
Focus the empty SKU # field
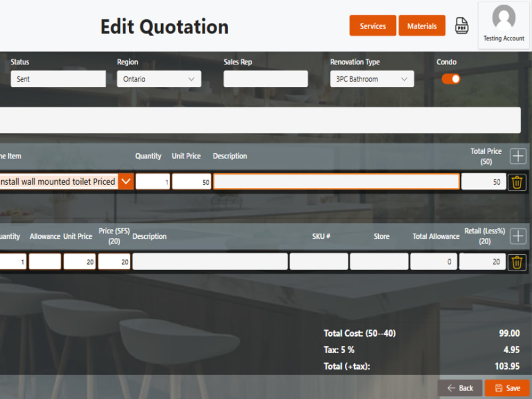[x=319, y=262]
